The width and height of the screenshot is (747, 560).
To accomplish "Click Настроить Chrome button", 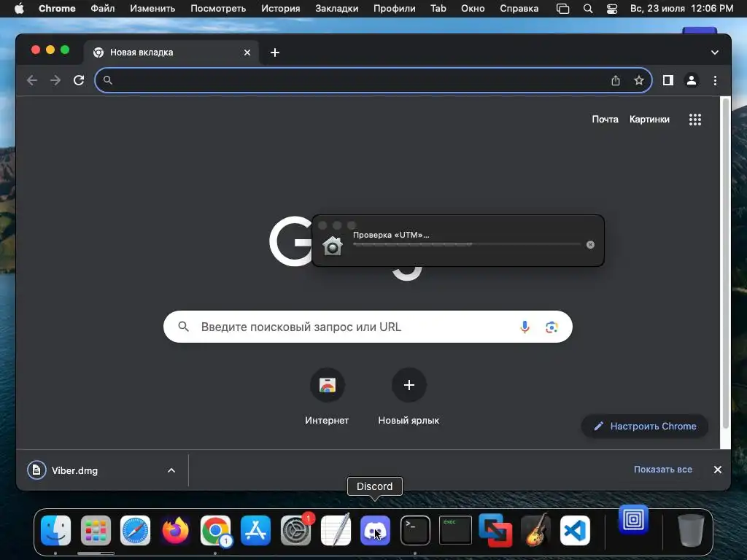I will click(645, 426).
